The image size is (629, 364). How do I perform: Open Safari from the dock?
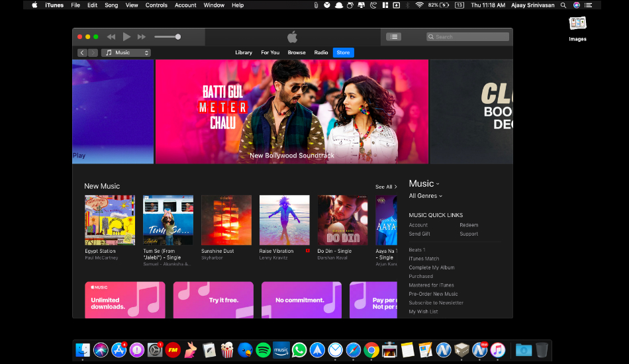pyautogui.click(x=354, y=350)
